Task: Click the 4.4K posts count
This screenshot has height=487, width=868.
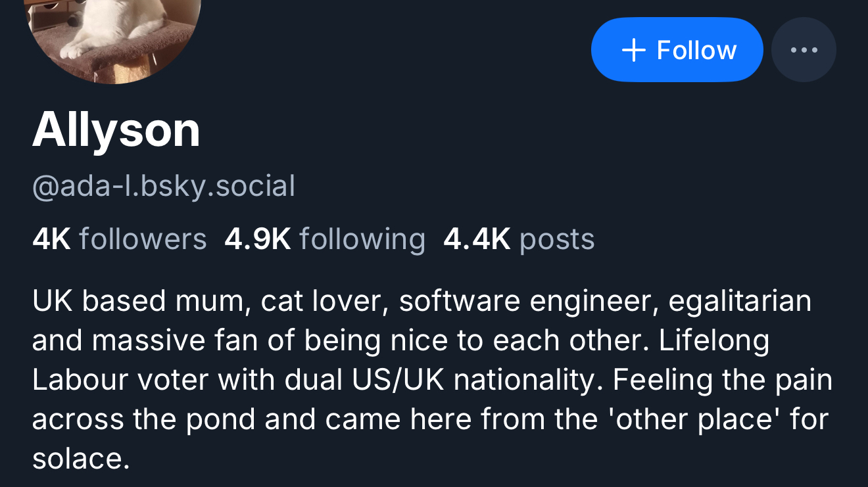Action: [x=519, y=239]
